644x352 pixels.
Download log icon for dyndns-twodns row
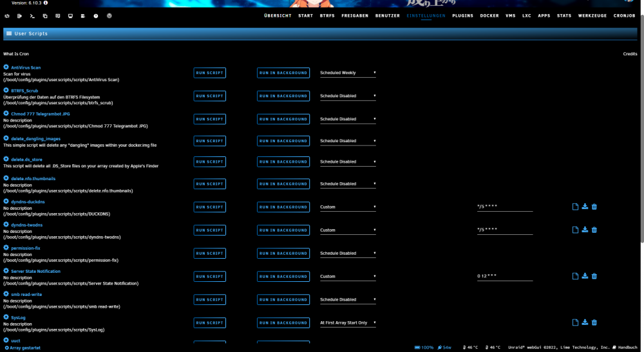click(585, 230)
